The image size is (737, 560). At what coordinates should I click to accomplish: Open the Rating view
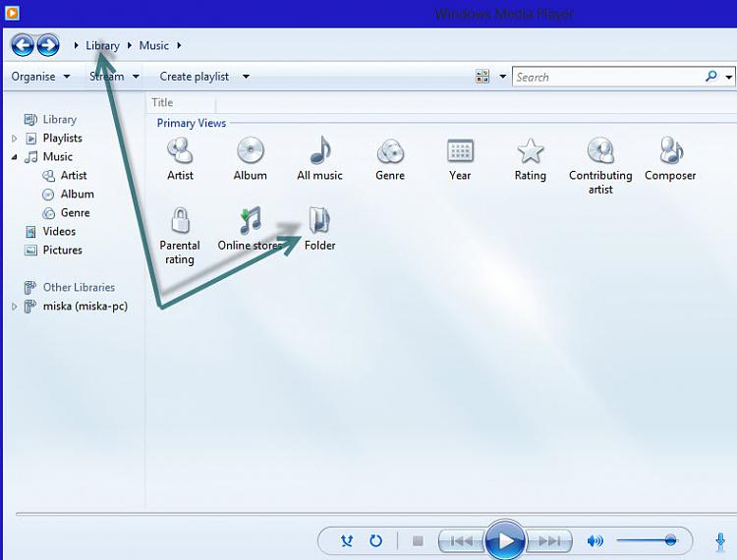coord(531,159)
